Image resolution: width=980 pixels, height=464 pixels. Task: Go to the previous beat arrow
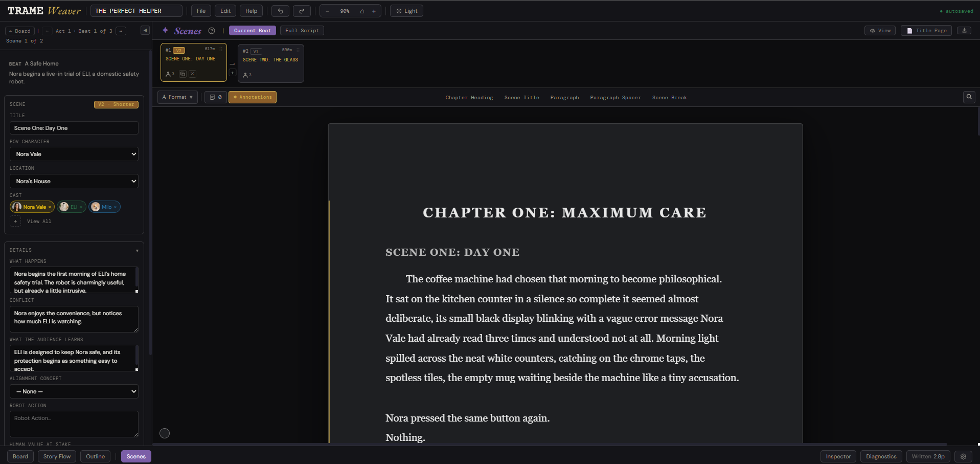pos(47,31)
